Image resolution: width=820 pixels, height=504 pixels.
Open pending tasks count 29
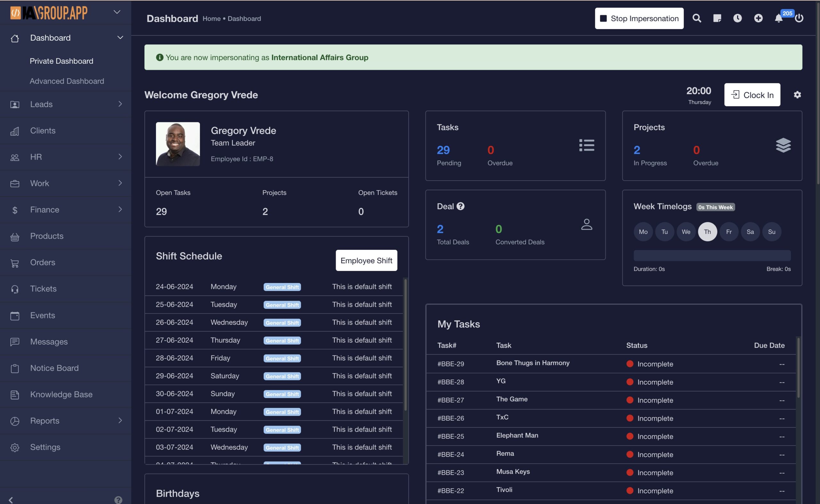[443, 150]
